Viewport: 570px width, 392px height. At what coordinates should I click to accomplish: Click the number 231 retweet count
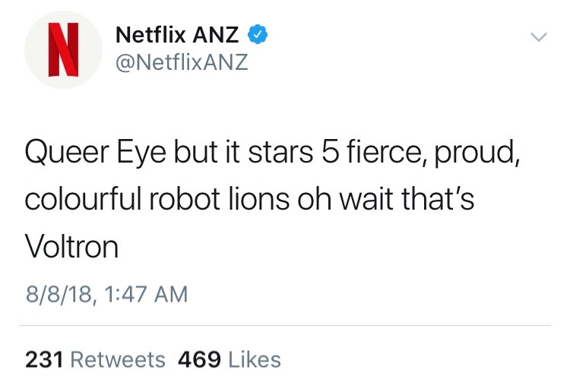tap(44, 359)
